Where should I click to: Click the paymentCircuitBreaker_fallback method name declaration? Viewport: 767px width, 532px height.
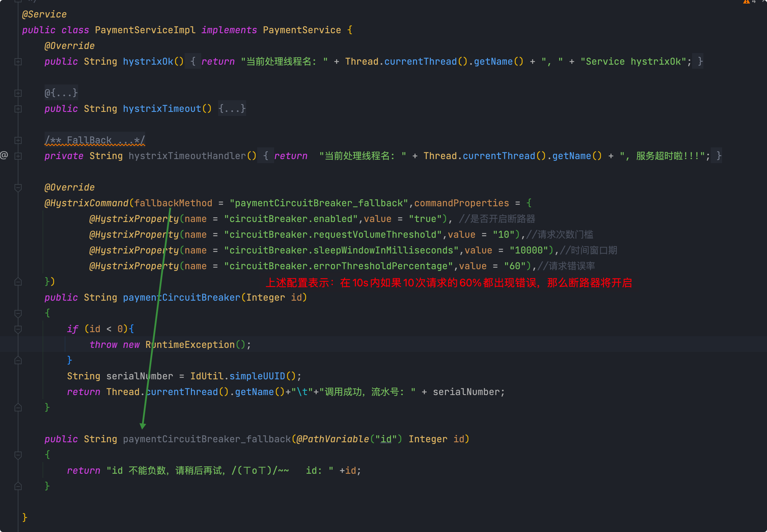click(x=207, y=439)
